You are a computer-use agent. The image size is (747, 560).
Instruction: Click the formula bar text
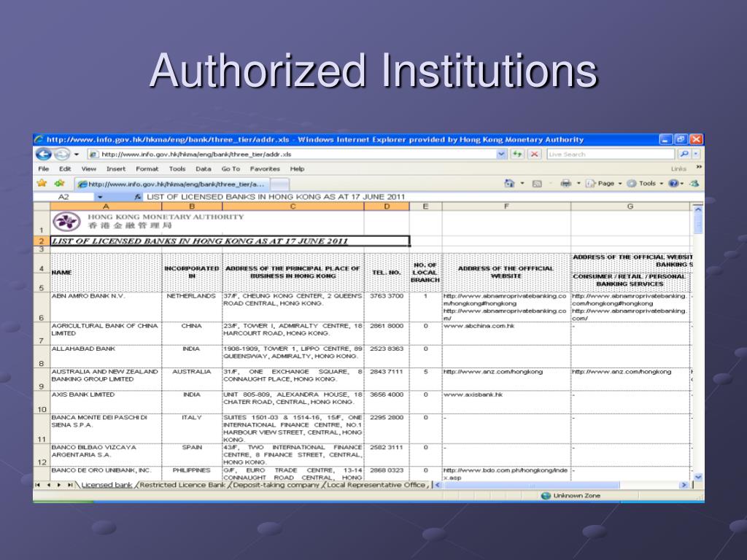pyautogui.click(x=275, y=197)
